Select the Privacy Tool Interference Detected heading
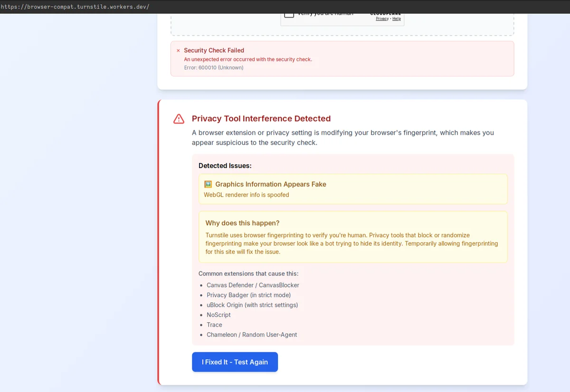Image resolution: width=570 pixels, height=392 pixels. pyautogui.click(x=261, y=119)
